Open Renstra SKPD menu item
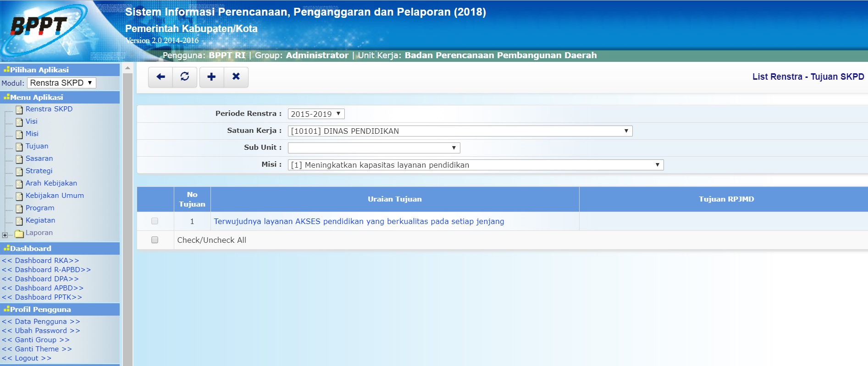The width and height of the screenshot is (868, 366). [49, 109]
